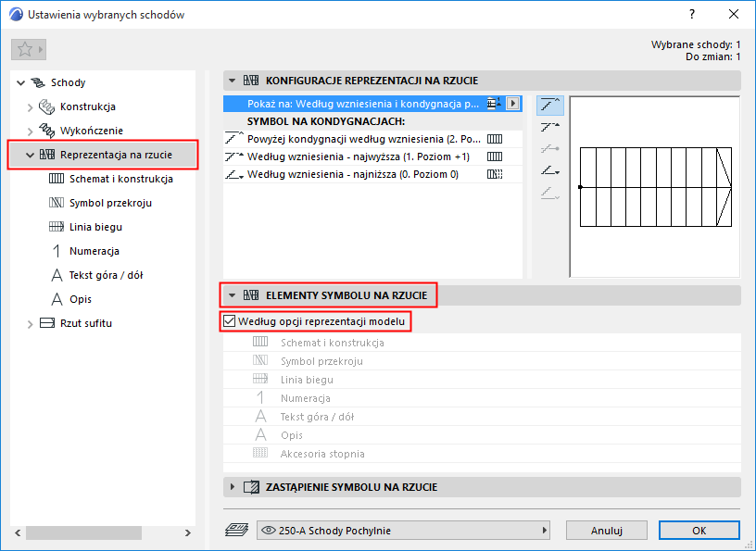Select 'Według wzniesienia - najniższa' row
The image size is (756, 551).
(x=372, y=174)
